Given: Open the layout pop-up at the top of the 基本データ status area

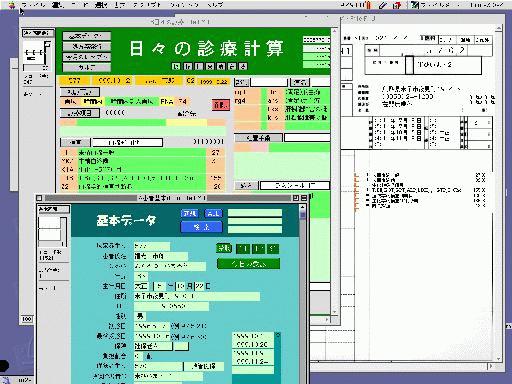Looking at the screenshot, I should pos(54,209).
